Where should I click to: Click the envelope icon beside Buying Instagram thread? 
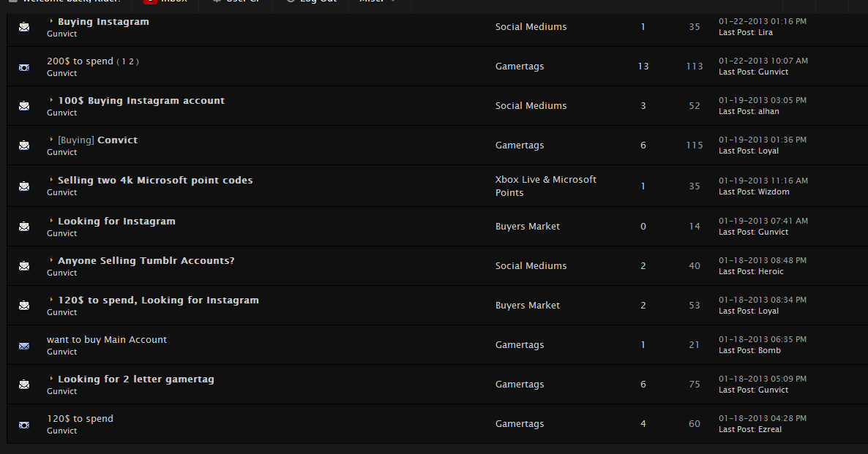(x=24, y=27)
